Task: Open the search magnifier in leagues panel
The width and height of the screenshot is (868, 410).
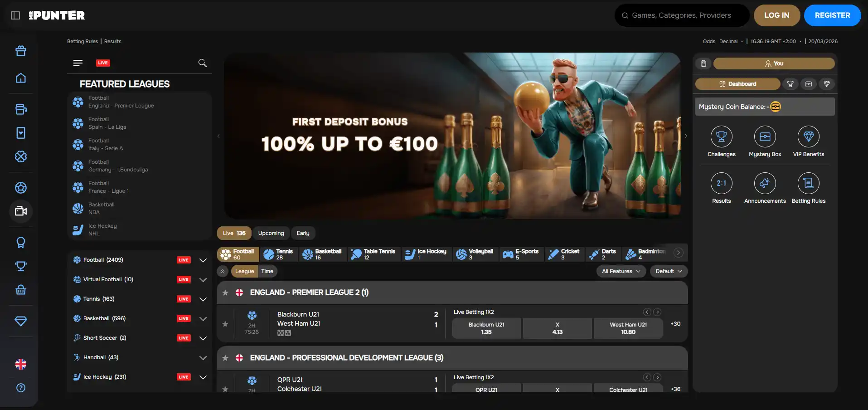Action: coord(203,63)
